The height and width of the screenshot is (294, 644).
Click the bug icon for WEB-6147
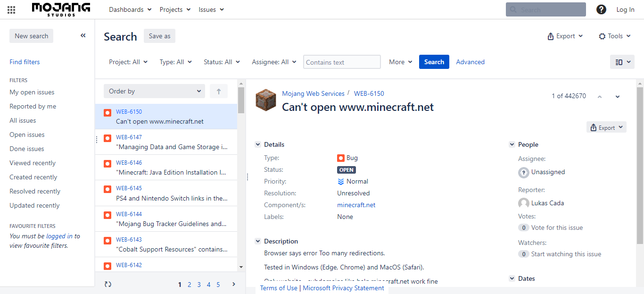pyautogui.click(x=107, y=138)
